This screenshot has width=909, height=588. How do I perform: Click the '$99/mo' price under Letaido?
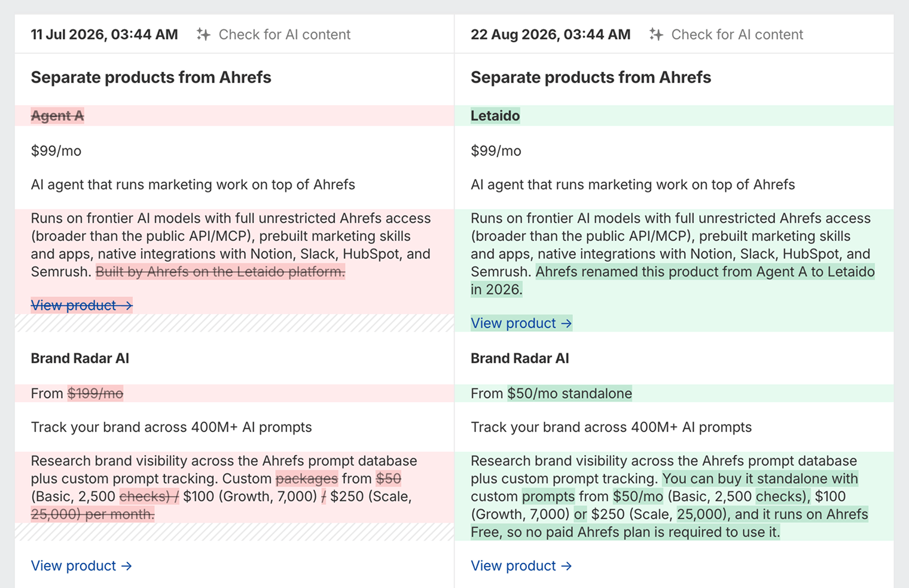[496, 151]
